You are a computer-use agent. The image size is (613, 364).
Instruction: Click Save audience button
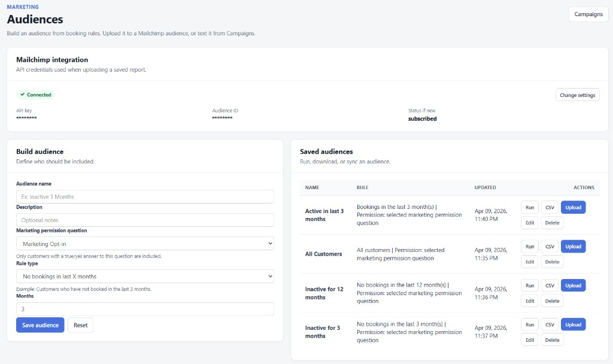click(40, 325)
